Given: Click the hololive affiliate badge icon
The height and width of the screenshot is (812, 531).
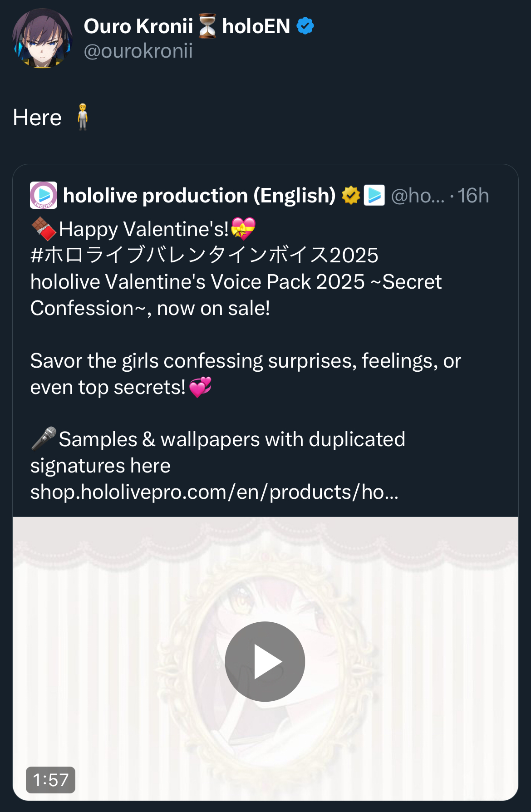Looking at the screenshot, I should point(374,196).
